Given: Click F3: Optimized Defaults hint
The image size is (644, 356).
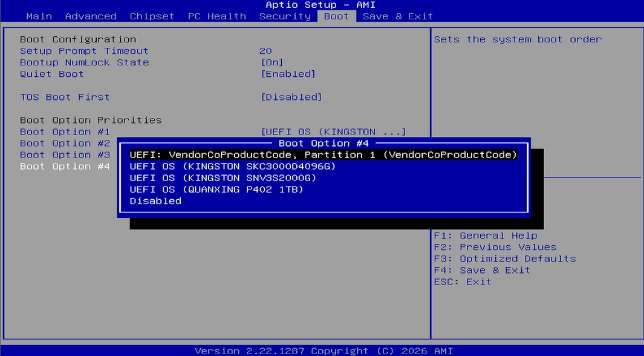Looking at the screenshot, I should [505, 259].
